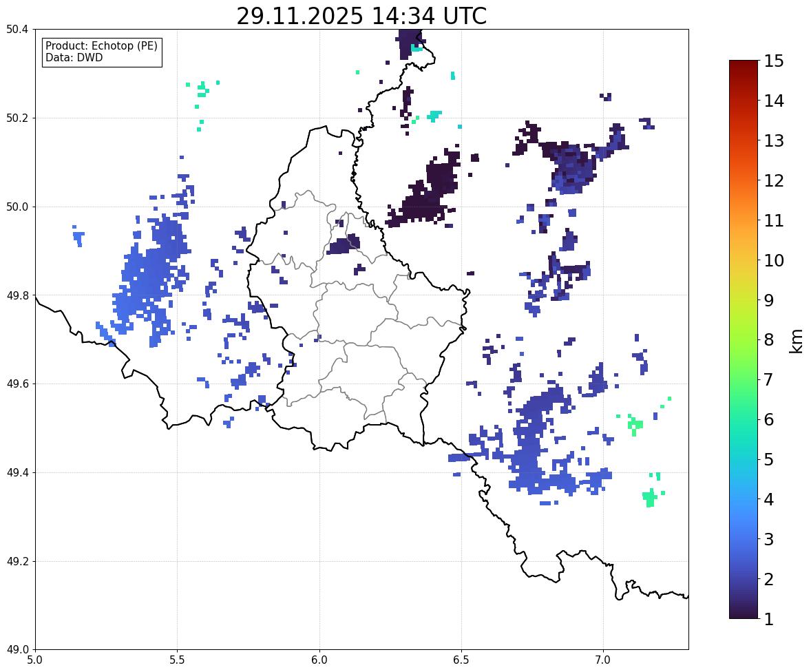Screen dimensions: 811x672
Task: Click colorbar tick label 15
Action: click(774, 61)
